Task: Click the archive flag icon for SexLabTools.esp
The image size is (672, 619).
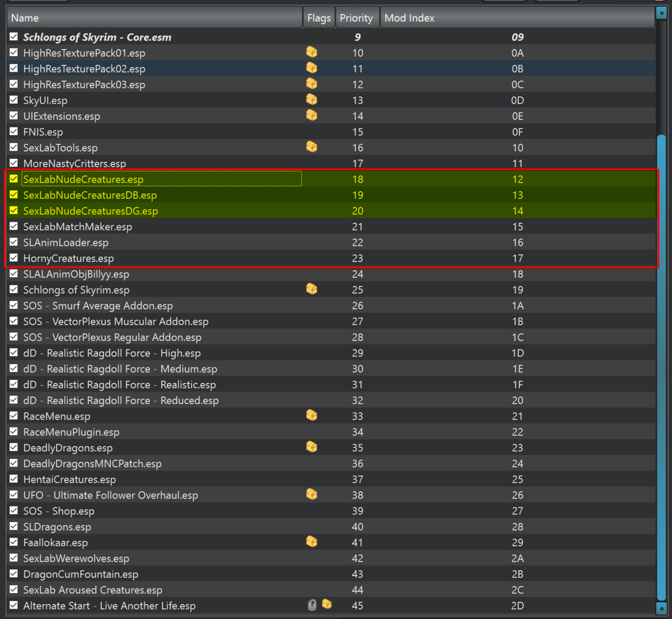Action: 312,147
